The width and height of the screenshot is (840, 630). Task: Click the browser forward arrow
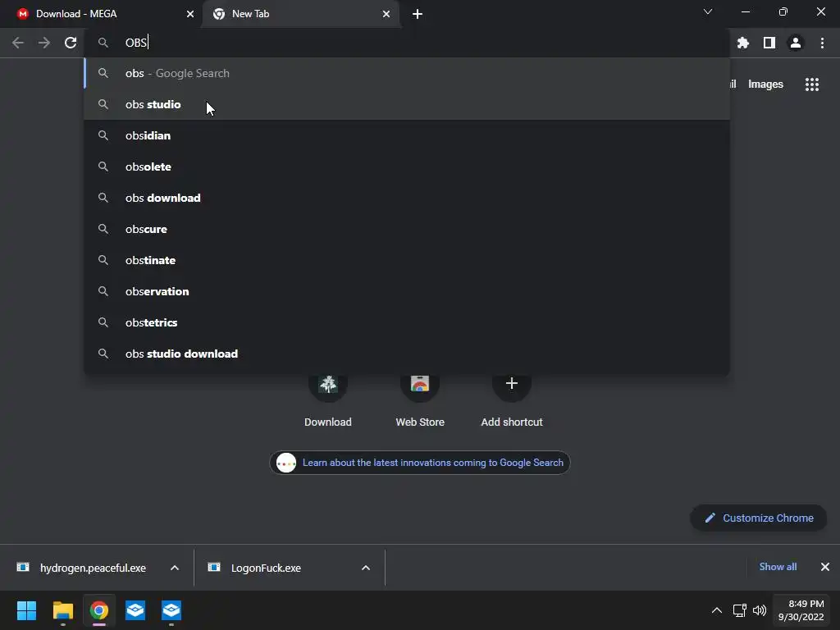pos(44,43)
